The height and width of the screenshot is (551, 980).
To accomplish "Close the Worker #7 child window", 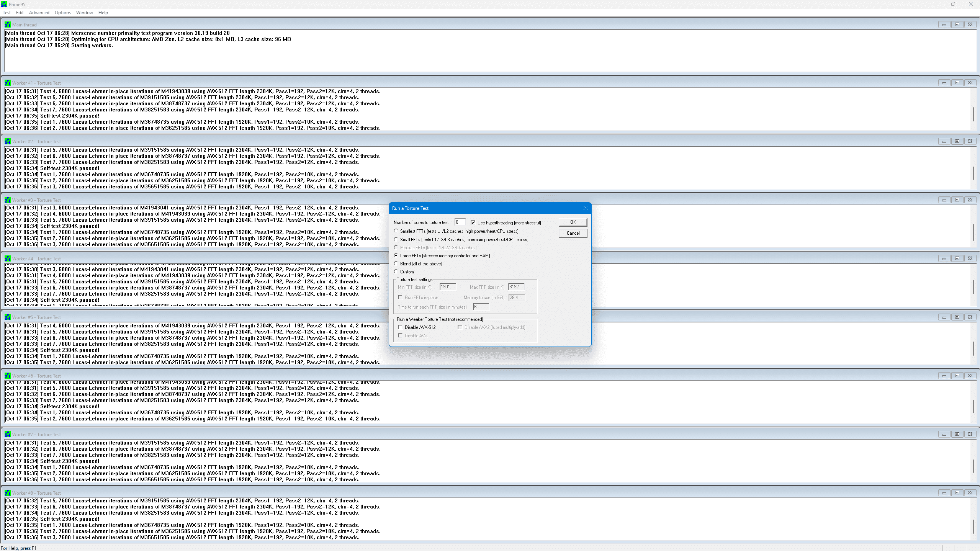I will [x=970, y=434].
